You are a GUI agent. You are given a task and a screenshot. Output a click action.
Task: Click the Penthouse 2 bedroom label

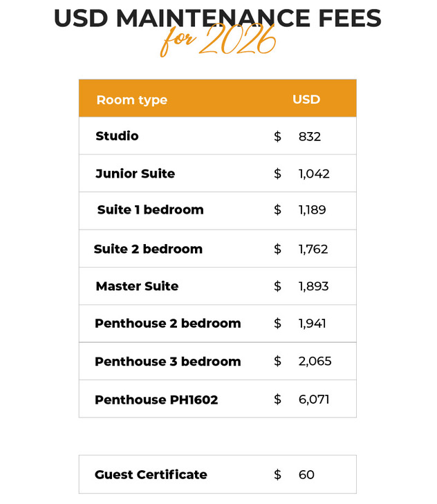click(x=167, y=324)
